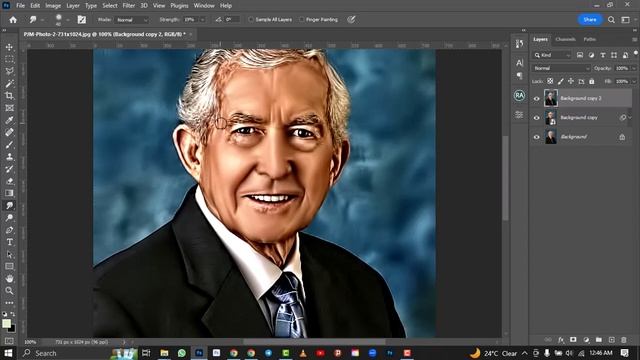The image size is (640, 360).
Task: Open the brush settings panel icon
Action: (x=82, y=20)
